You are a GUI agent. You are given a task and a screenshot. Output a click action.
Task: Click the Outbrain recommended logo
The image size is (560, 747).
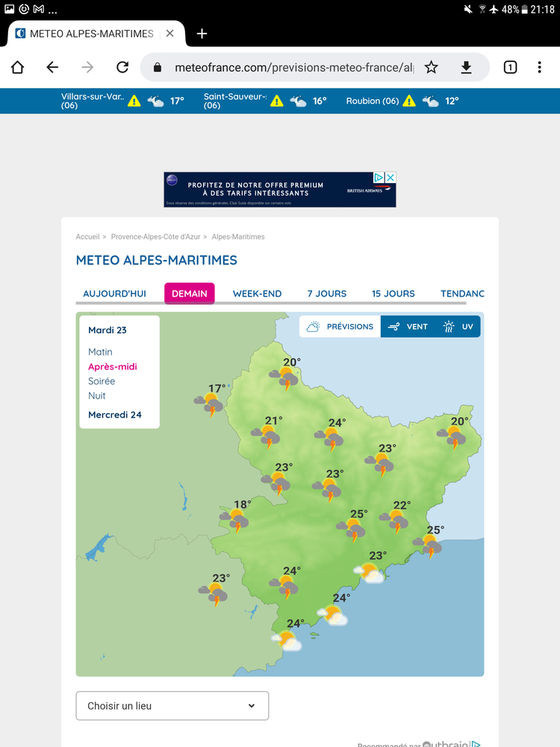(451, 744)
